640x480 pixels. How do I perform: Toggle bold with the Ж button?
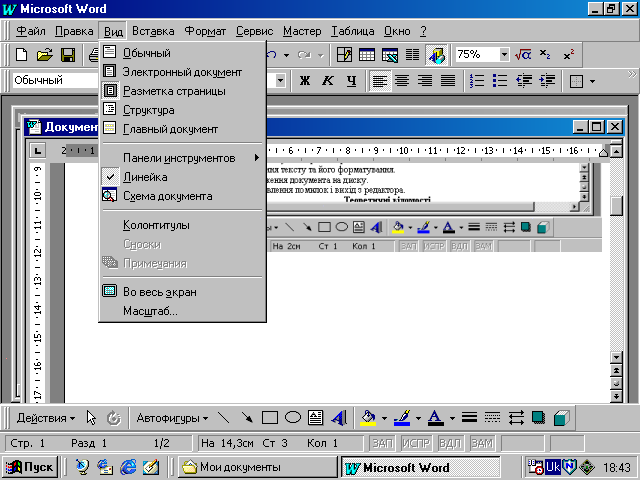304,81
